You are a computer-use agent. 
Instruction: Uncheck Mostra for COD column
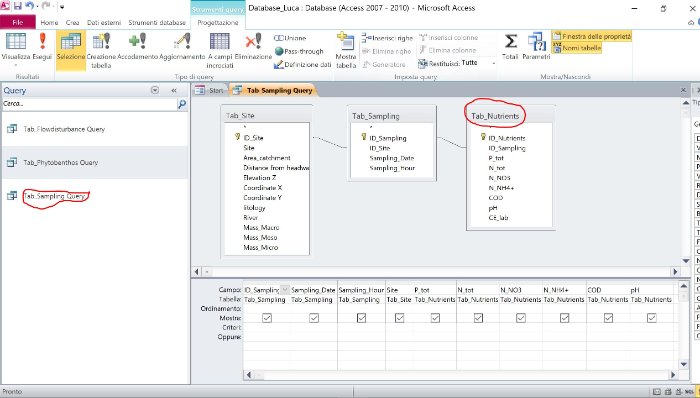[x=608, y=318]
